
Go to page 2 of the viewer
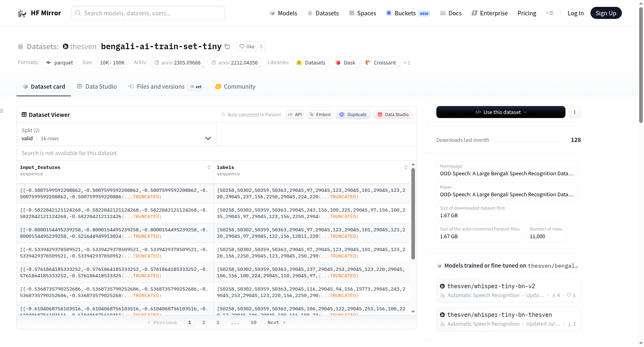pos(204,322)
